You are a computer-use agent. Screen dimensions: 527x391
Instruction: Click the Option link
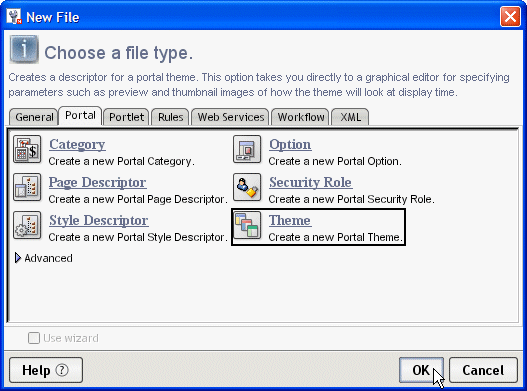point(290,145)
